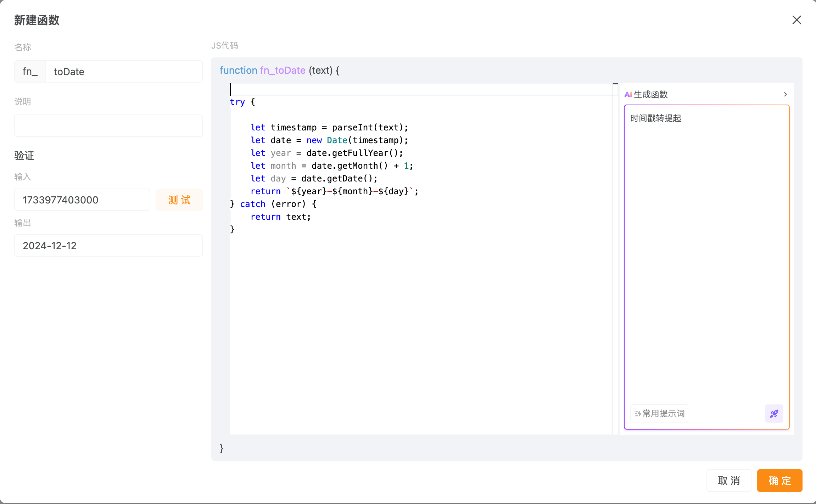Click the 验证 section heading

click(24, 156)
